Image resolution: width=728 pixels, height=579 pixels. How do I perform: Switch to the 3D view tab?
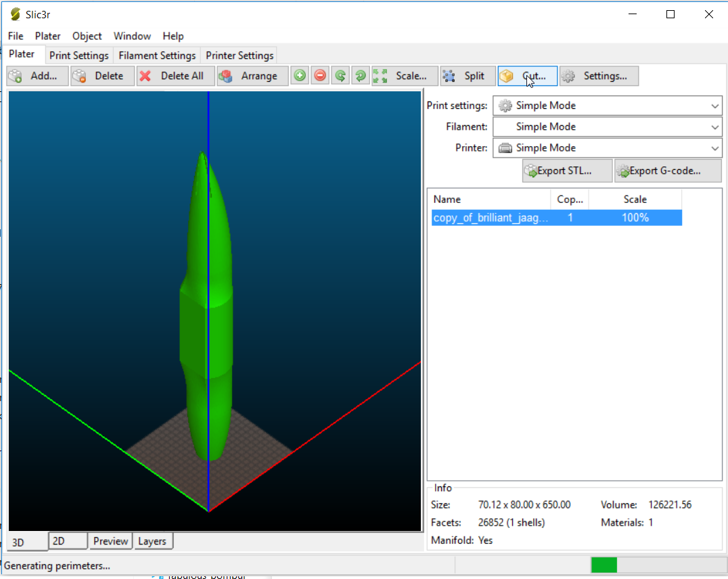(x=27, y=542)
